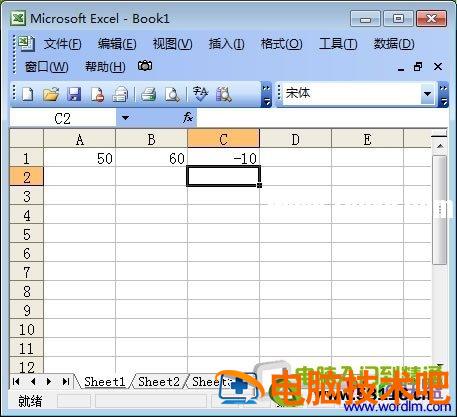Open the 数据(D) menu
The image size is (457, 417).
click(394, 44)
